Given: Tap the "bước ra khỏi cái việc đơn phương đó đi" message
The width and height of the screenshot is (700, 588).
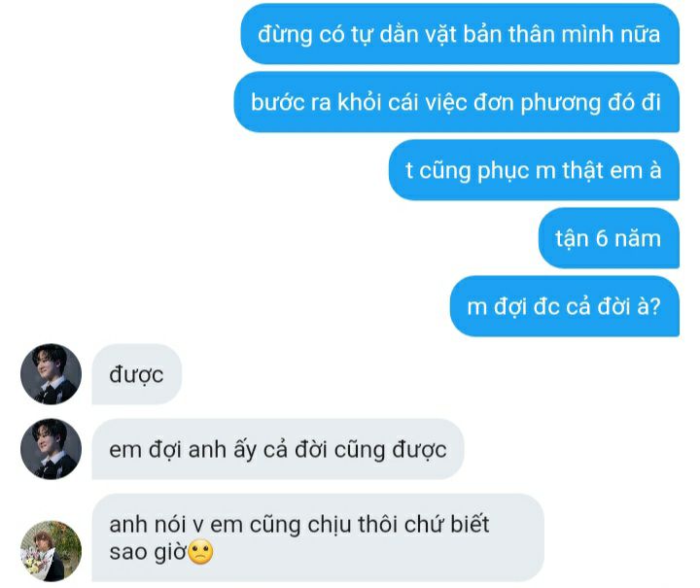Looking at the screenshot, I should tap(456, 102).
